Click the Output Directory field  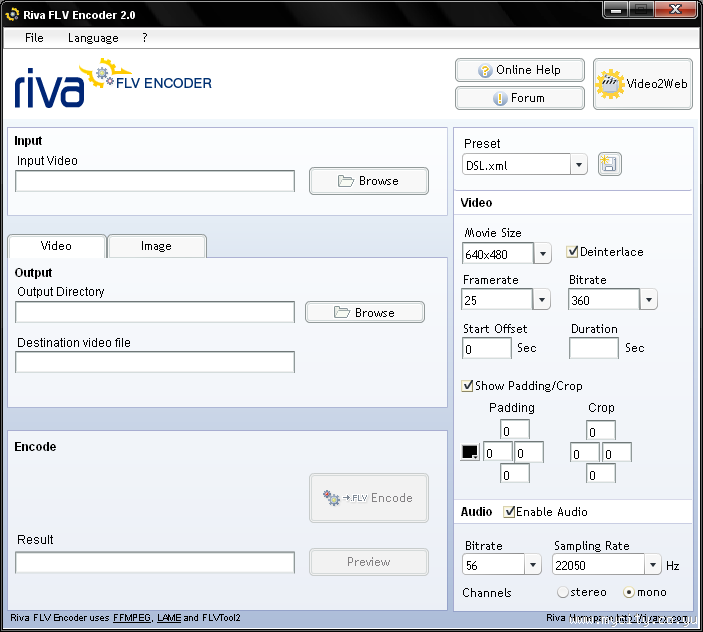coord(155,312)
